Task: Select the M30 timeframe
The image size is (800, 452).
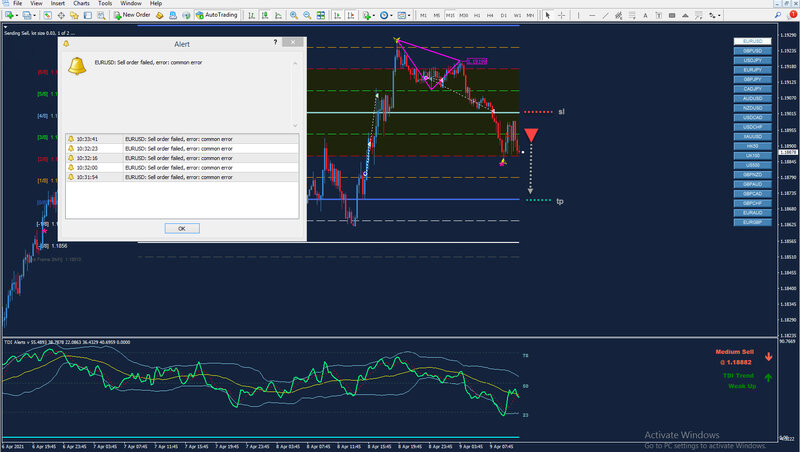Action: tap(463, 15)
